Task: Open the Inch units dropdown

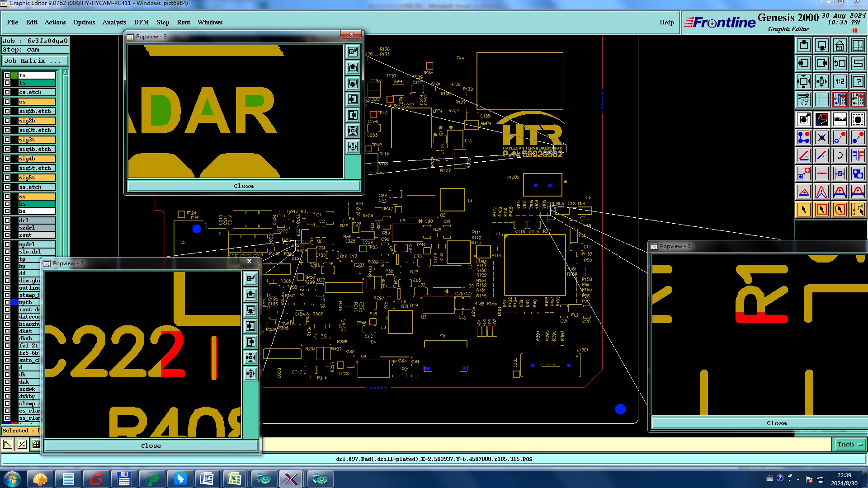Action: pos(849,445)
